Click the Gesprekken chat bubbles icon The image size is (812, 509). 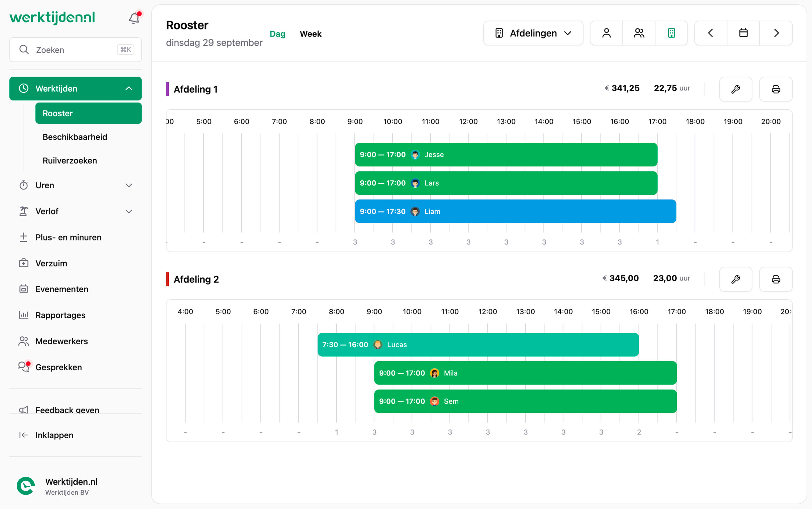[x=24, y=367]
